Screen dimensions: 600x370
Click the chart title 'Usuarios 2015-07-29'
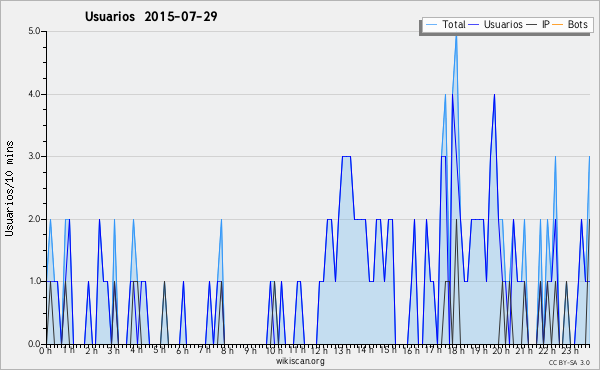click(151, 17)
